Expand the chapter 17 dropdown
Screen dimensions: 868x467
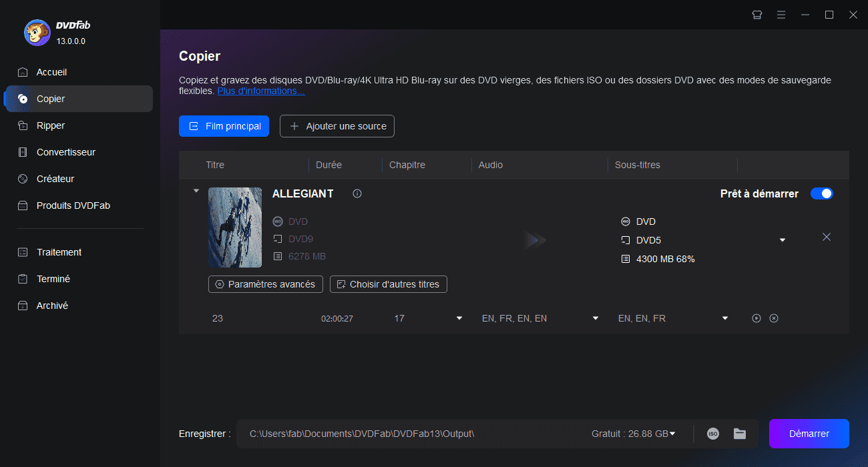click(x=459, y=319)
